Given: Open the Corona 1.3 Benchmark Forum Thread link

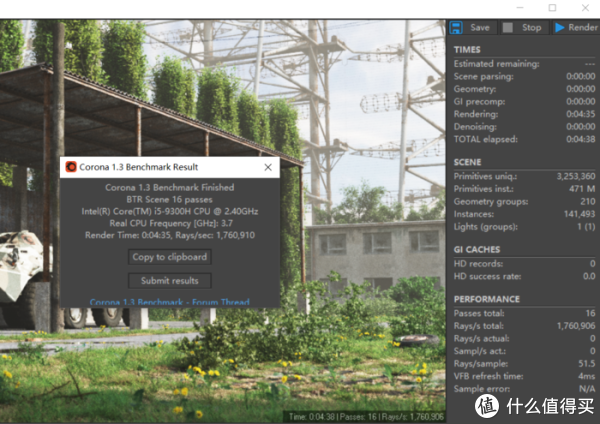Looking at the screenshot, I should pos(170,302).
